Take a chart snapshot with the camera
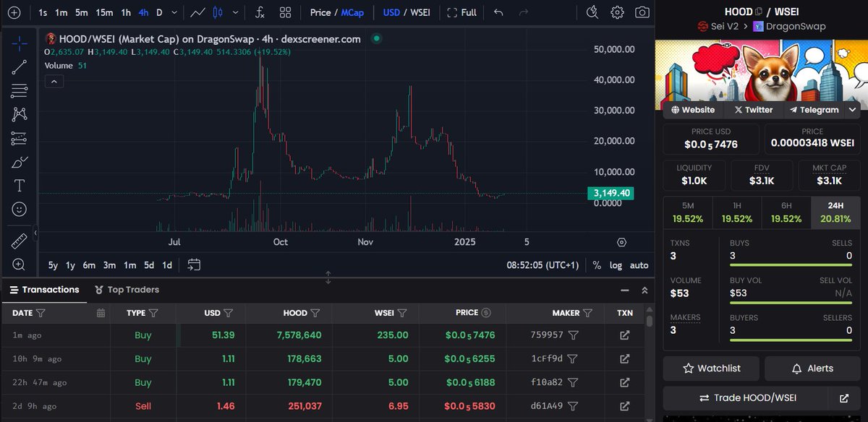The width and height of the screenshot is (868, 422). point(642,12)
